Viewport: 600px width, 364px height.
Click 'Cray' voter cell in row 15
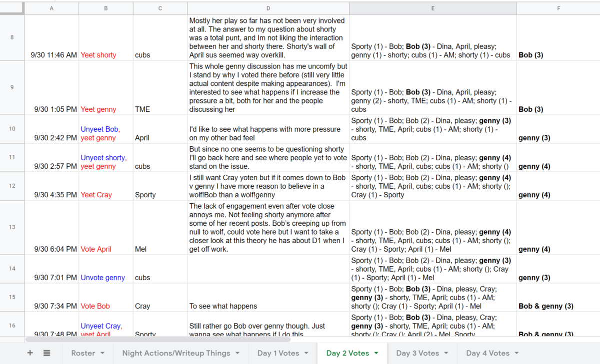160,298
